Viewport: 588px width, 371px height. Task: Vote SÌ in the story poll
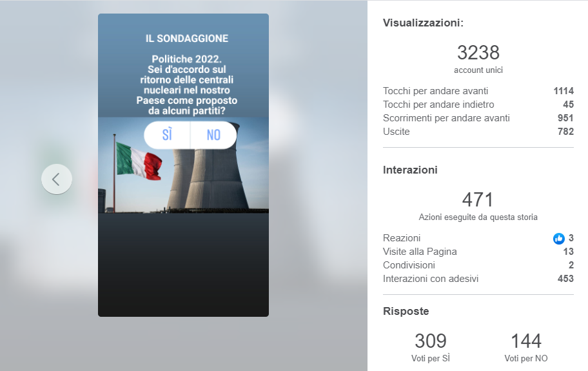(167, 135)
